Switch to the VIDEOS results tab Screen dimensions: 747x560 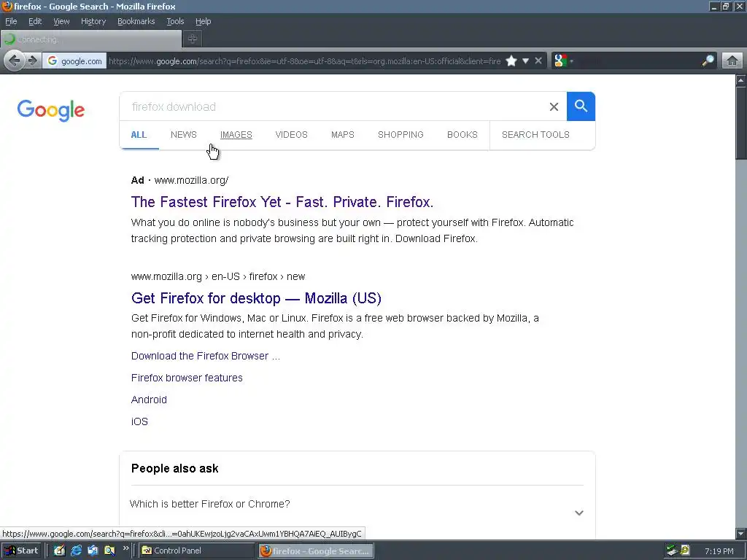coord(291,135)
